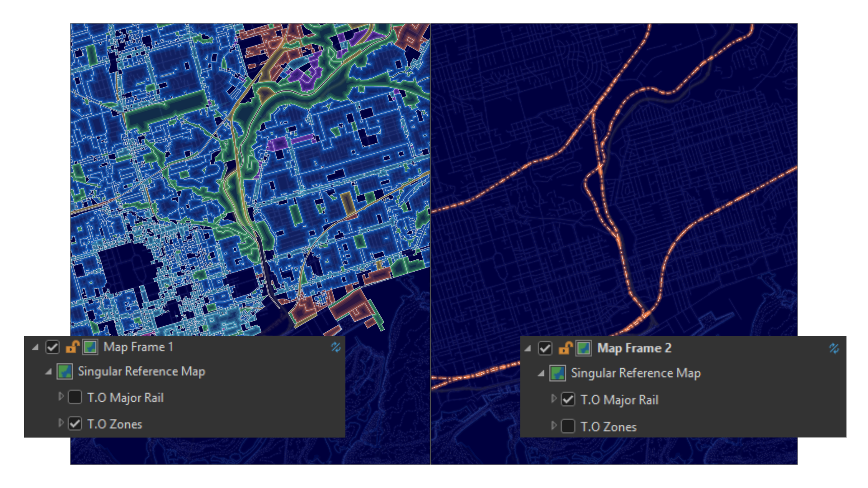Click the blue link icon on Map Frame 2 row

click(834, 348)
